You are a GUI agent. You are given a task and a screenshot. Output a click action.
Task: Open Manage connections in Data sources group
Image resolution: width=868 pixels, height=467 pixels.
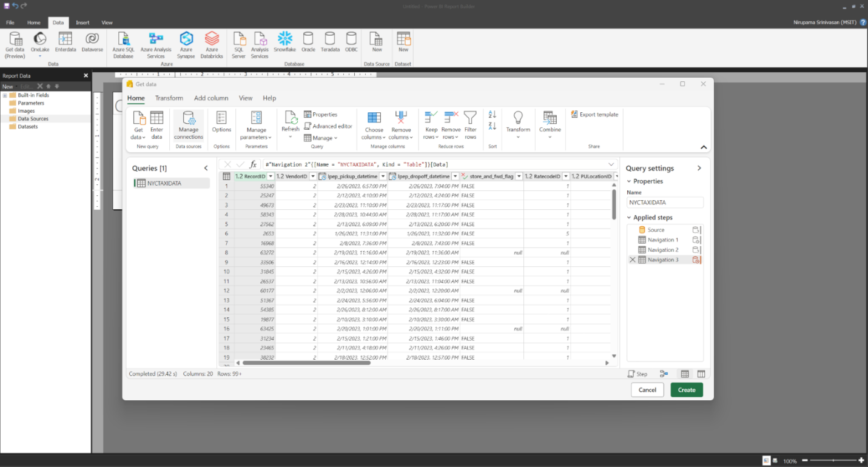tap(189, 126)
